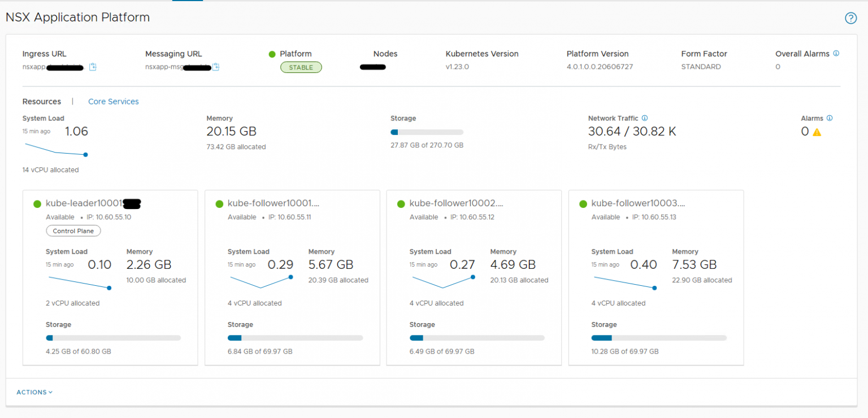868x418 pixels.
Task: Copy the Messaging URL using clipboard icon
Action: (216, 67)
